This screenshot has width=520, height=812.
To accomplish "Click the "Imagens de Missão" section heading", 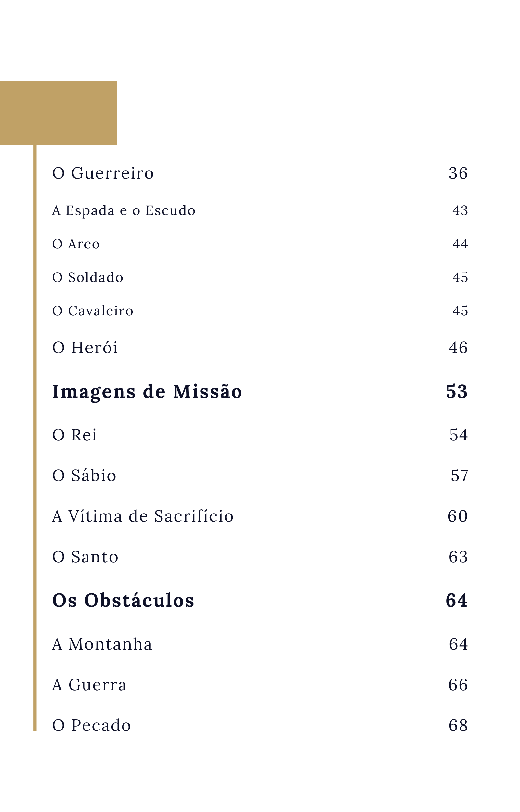I will tap(147, 392).
